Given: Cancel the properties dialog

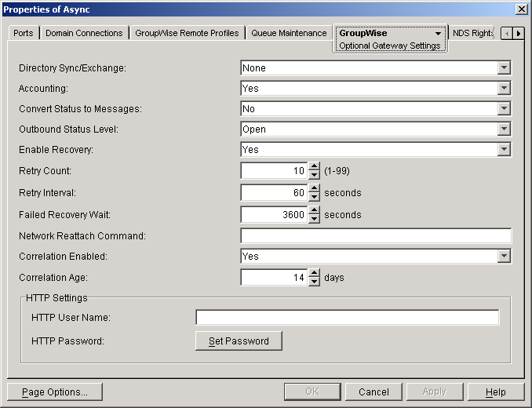Looking at the screenshot, I should (x=373, y=392).
